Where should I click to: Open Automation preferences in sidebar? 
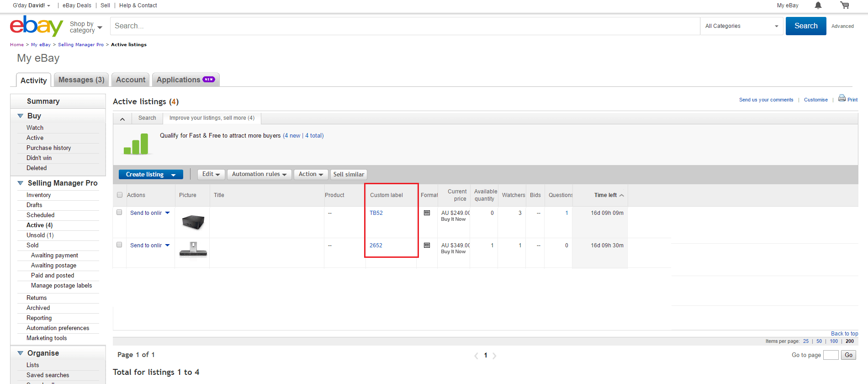tap(58, 328)
